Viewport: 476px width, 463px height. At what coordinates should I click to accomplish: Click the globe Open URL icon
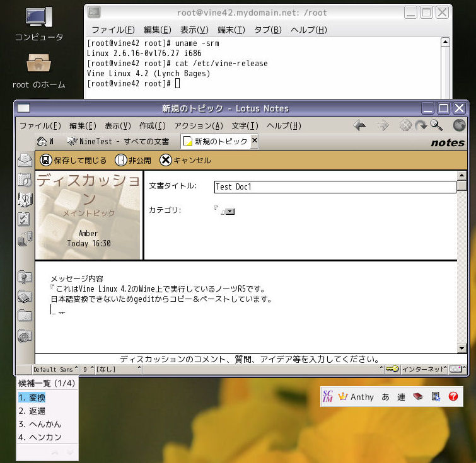pos(460,125)
